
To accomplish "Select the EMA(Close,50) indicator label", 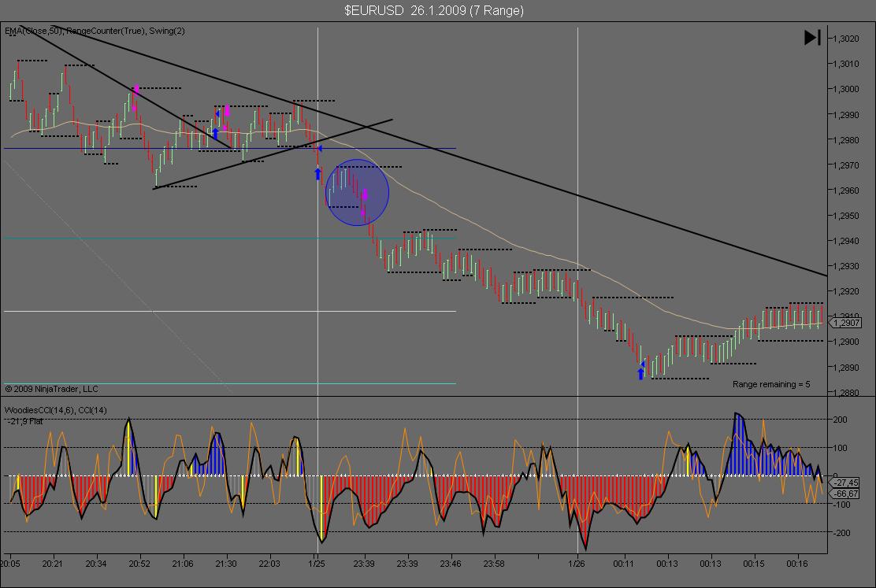I will tap(33, 31).
